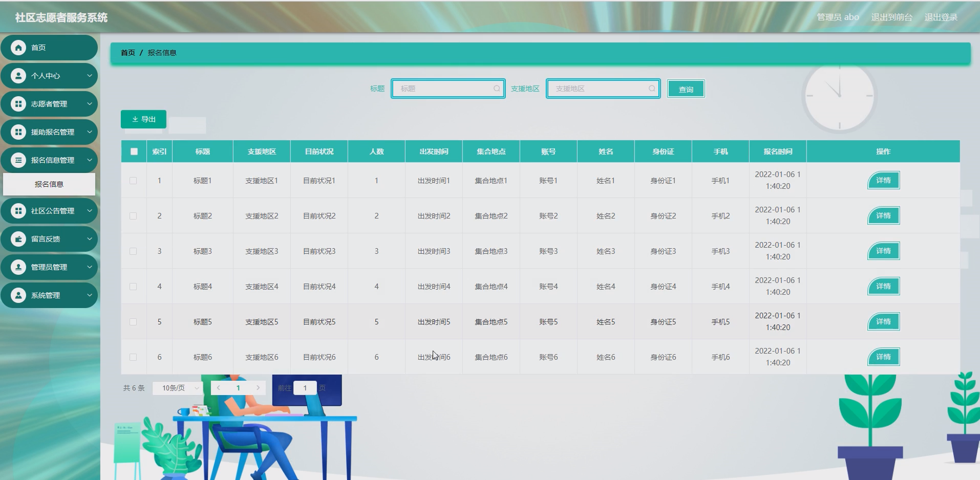Click the 导出 export button
The height and width of the screenshot is (480, 980).
pos(143,119)
